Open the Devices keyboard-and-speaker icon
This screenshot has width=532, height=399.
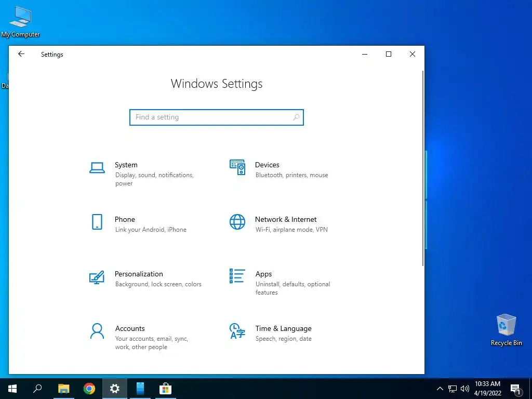pyautogui.click(x=237, y=167)
